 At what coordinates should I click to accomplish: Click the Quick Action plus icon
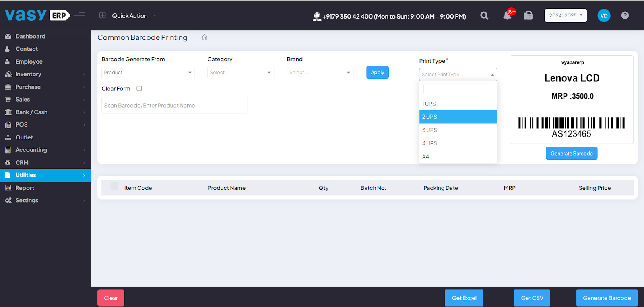click(x=103, y=15)
